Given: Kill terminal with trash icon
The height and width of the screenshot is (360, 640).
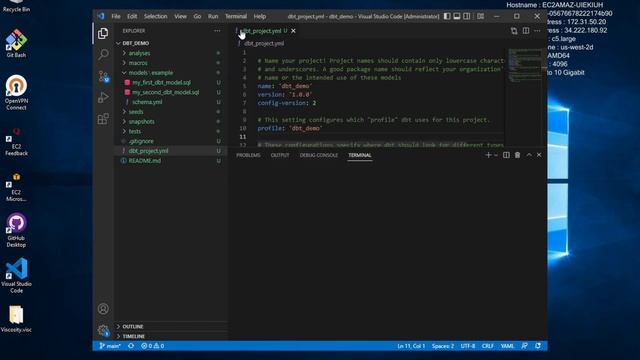Looking at the screenshot, I should click(517, 155).
